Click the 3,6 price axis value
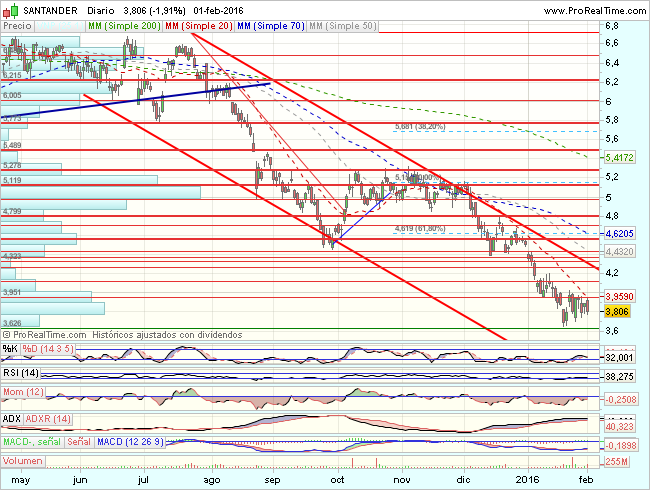The width and height of the screenshot is (650, 490). pyautogui.click(x=612, y=330)
